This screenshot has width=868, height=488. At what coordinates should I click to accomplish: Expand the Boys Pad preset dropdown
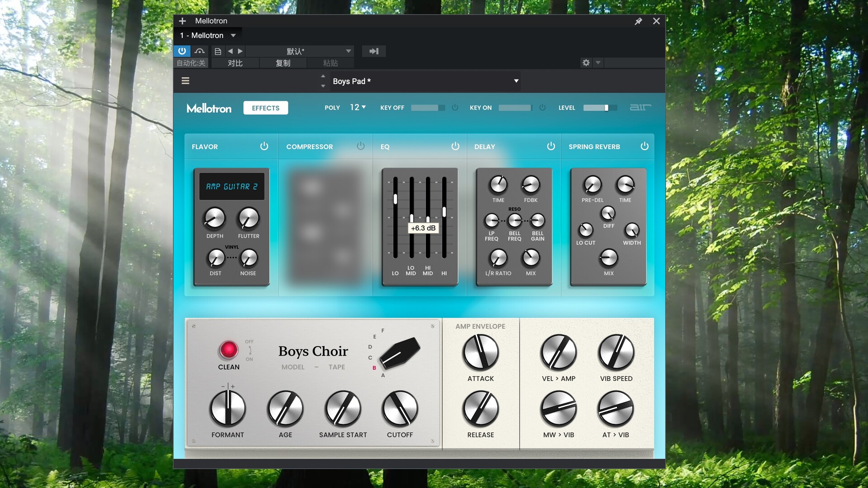click(x=516, y=81)
